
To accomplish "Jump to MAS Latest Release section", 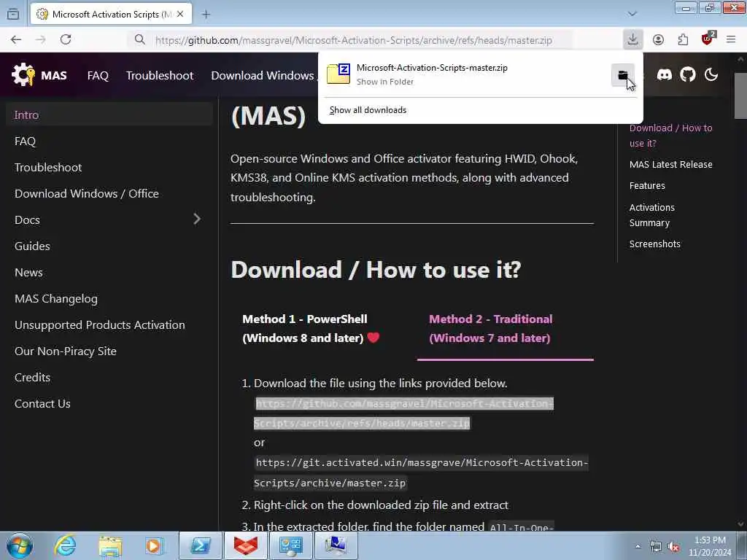I will tap(671, 164).
